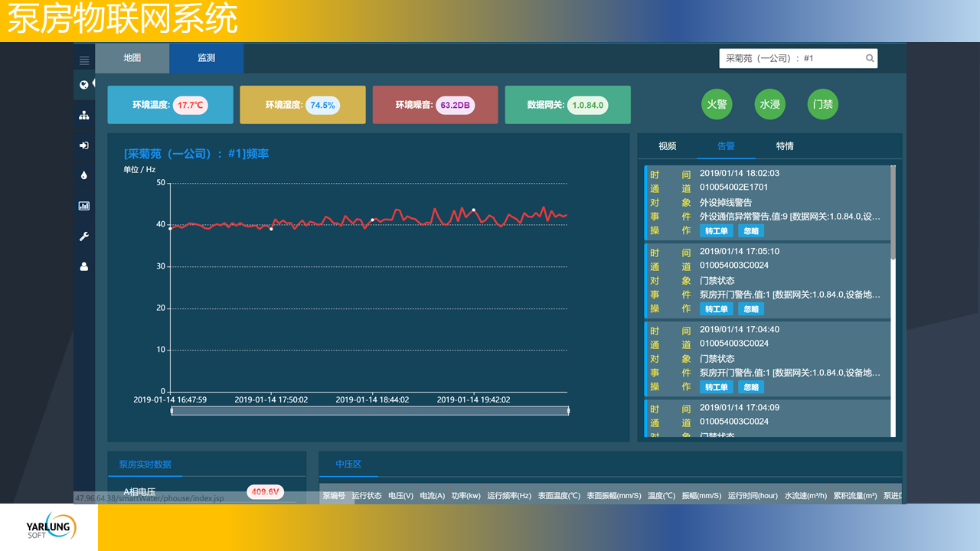Select the 告警 tab
Viewport: 980px width, 551px height.
(726, 146)
